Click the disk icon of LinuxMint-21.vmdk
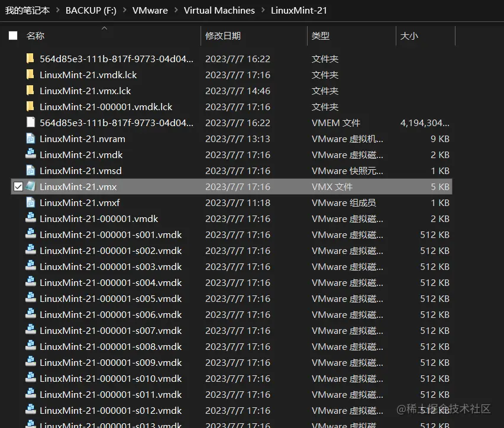Image resolution: width=504 pixels, height=428 pixels. click(x=31, y=155)
